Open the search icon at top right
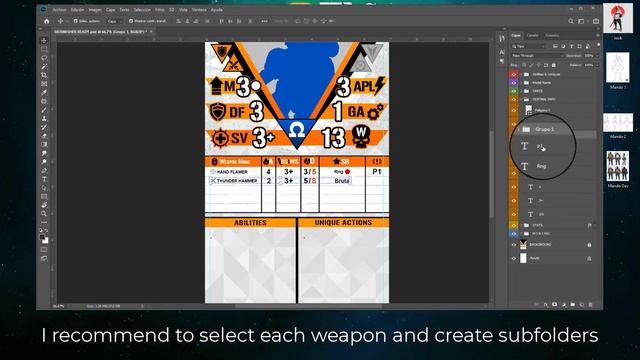The height and width of the screenshot is (360, 640). [x=571, y=21]
